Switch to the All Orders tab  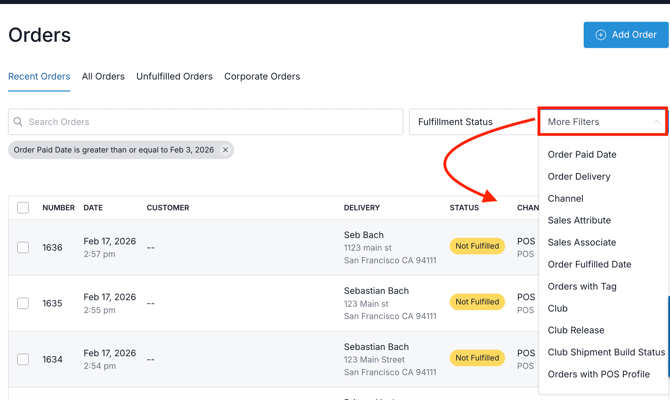coord(103,76)
